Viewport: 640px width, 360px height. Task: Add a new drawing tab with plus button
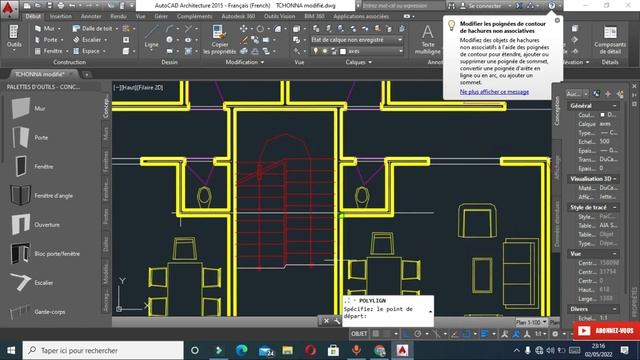[x=87, y=75]
